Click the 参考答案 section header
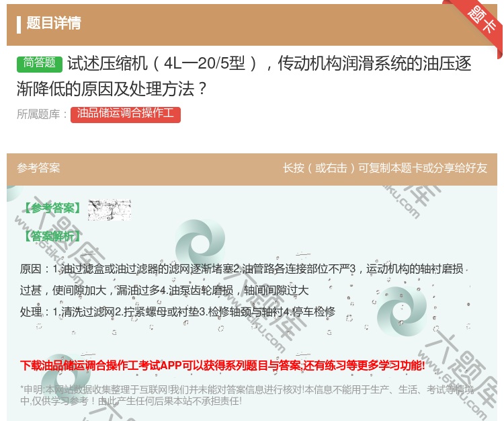 38,168
